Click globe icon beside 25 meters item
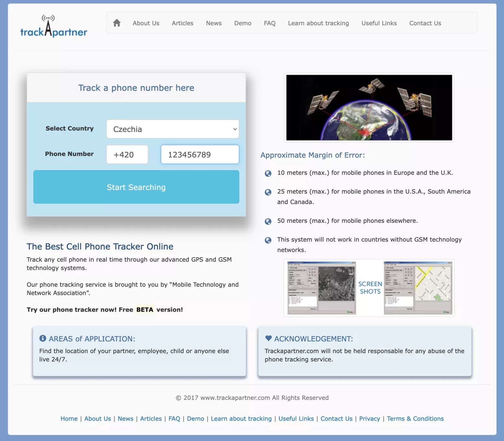Image resolution: width=504 pixels, height=441 pixels. pyautogui.click(x=268, y=192)
